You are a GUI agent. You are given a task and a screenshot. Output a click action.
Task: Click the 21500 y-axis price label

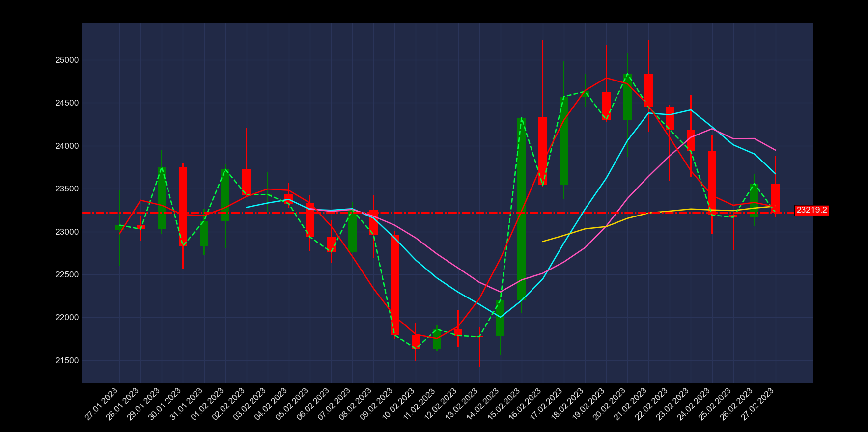68,361
